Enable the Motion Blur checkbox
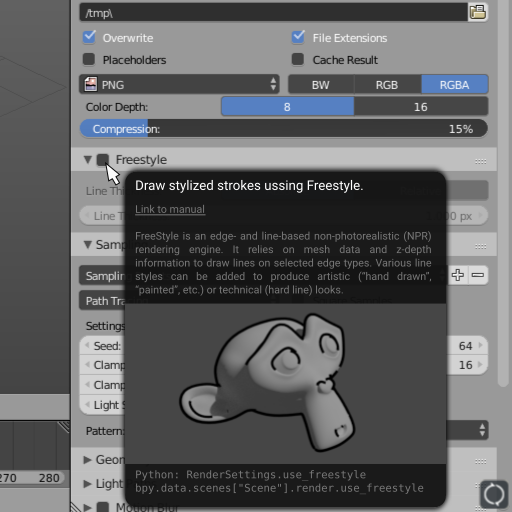Image resolution: width=512 pixels, height=512 pixels. tap(103, 507)
